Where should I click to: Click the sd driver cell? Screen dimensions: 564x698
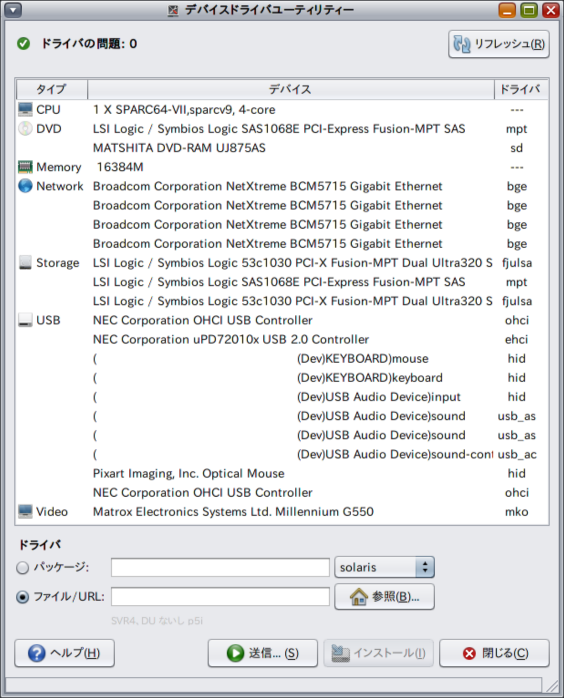[x=516, y=148]
